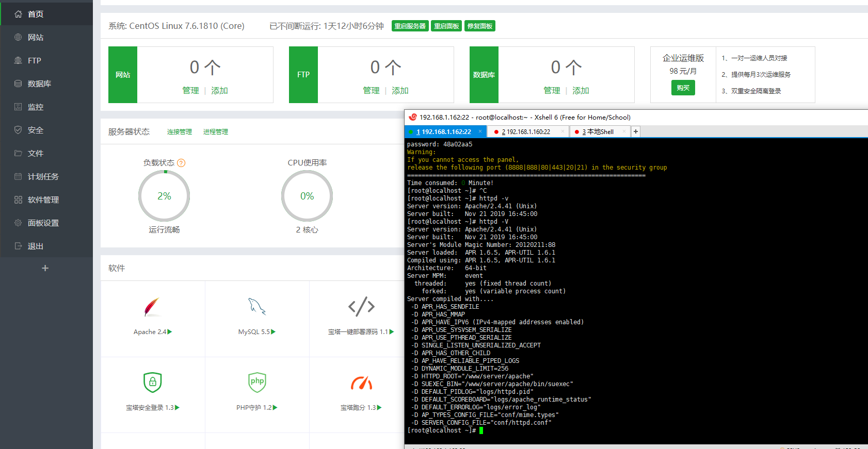Click the plus icon below sidebar menu

tap(45, 268)
